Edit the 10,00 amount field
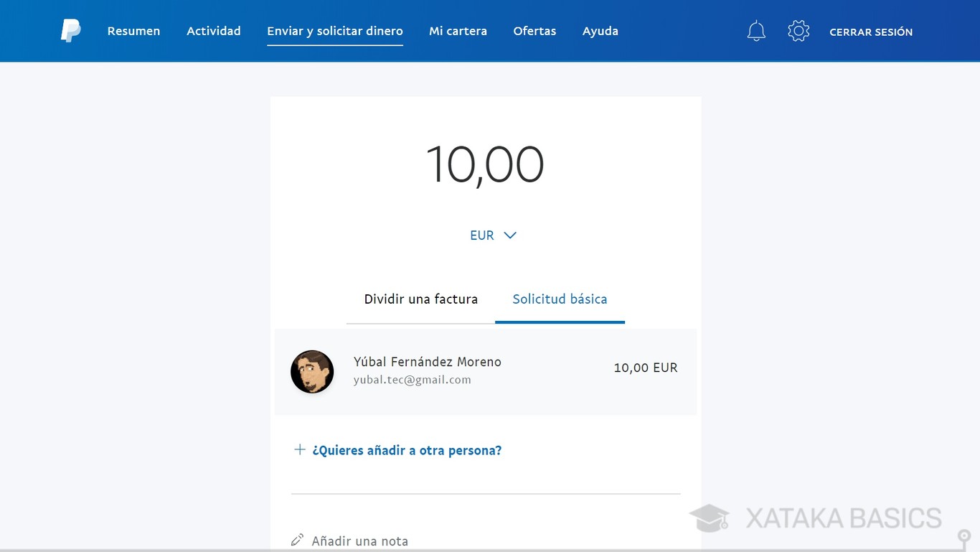Image resolution: width=980 pixels, height=552 pixels. [x=485, y=164]
